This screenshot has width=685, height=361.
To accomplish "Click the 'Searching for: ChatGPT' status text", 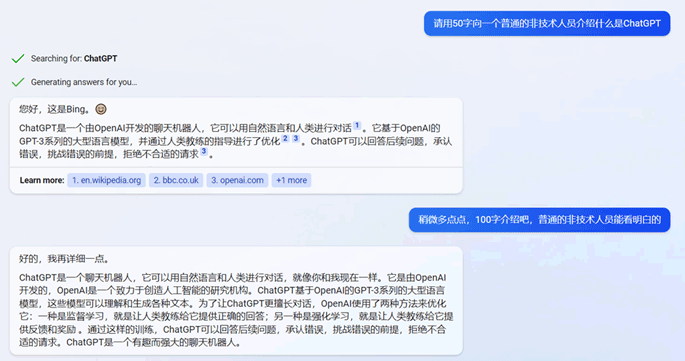I will coord(74,59).
